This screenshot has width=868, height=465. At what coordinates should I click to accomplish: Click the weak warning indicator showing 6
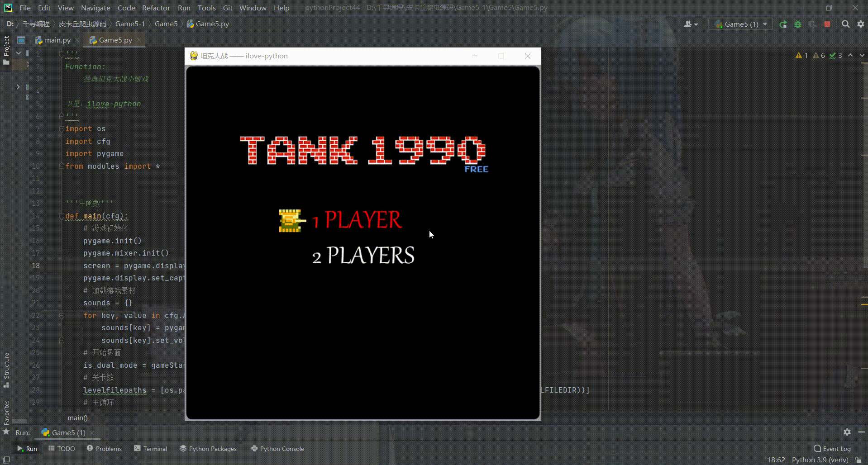[x=819, y=56]
